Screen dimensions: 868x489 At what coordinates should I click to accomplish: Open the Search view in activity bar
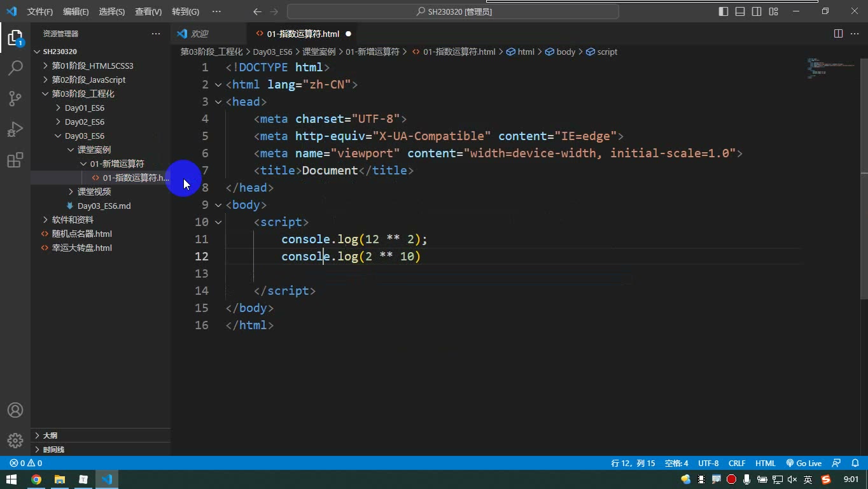[15, 67]
